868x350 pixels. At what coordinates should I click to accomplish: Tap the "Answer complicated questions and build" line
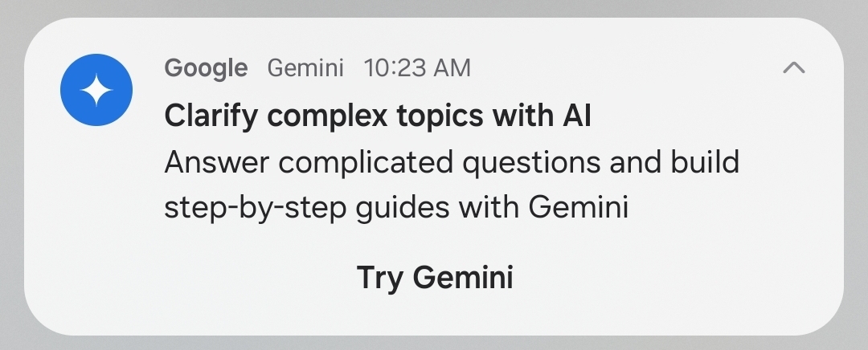[451, 163]
